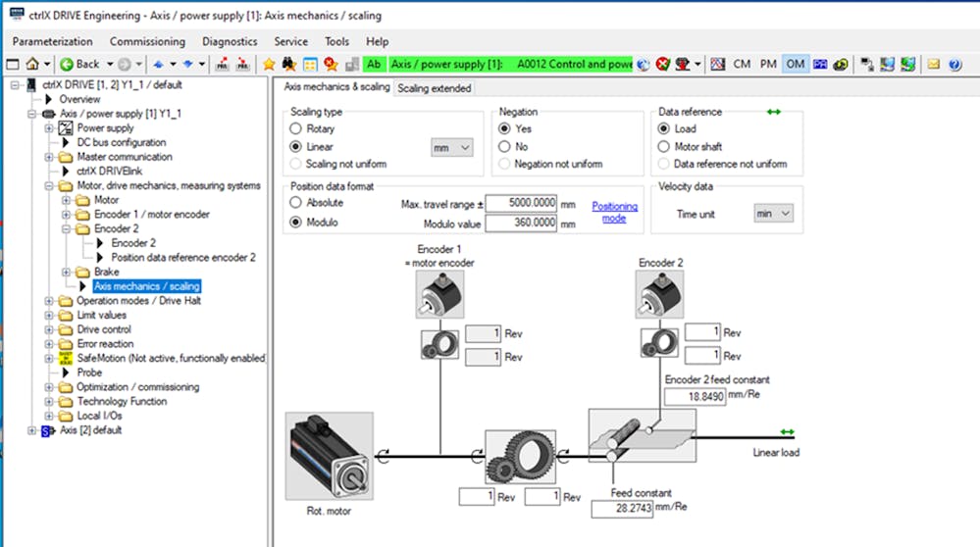Click the calendar-style window icon in toolbar
This screenshot has height=547, width=980.
click(310, 65)
